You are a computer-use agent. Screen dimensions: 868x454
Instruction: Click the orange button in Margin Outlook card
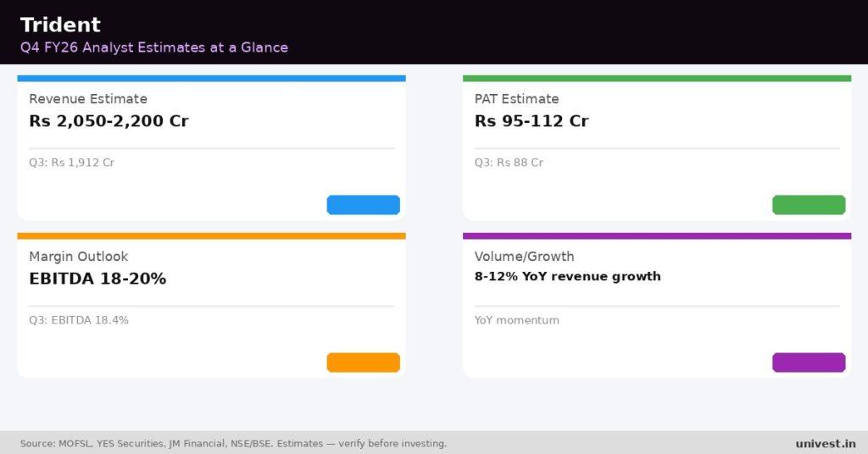coord(363,363)
